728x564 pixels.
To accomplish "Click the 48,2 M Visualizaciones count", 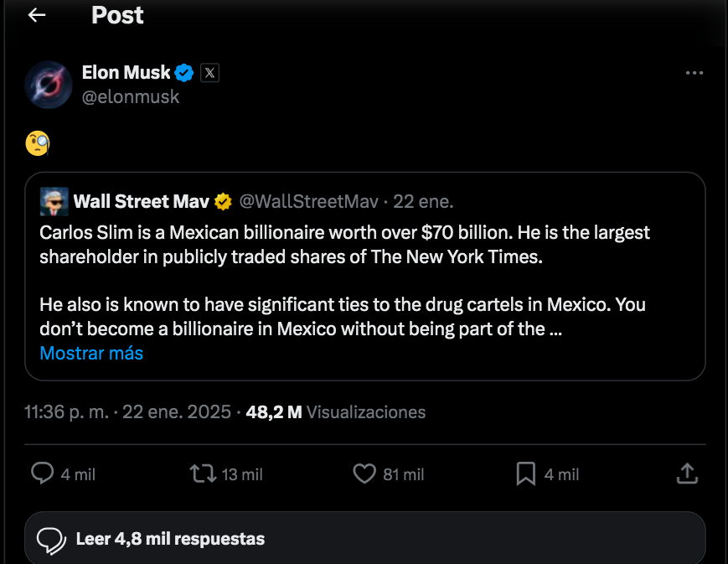I will pyautogui.click(x=336, y=412).
